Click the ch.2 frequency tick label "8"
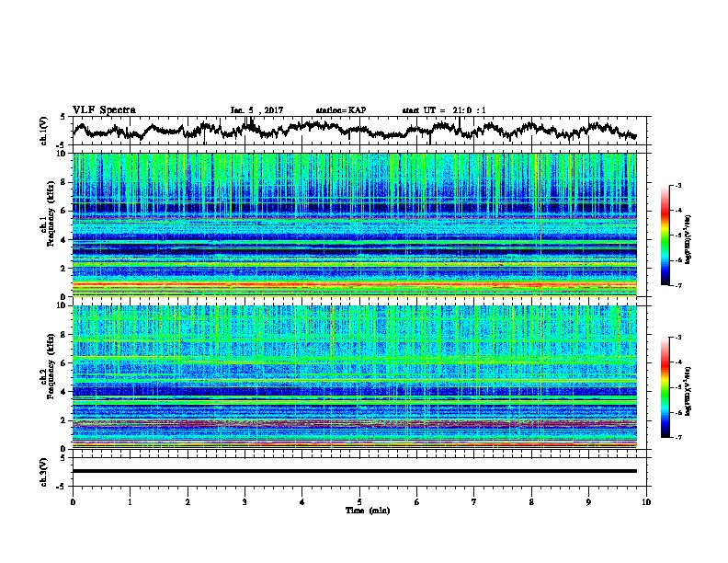 click(x=64, y=335)
